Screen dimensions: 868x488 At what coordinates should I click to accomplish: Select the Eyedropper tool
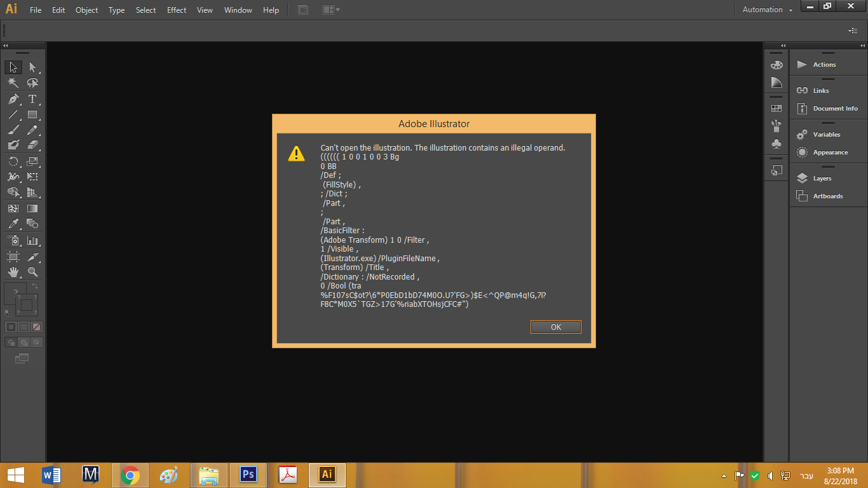coord(13,224)
